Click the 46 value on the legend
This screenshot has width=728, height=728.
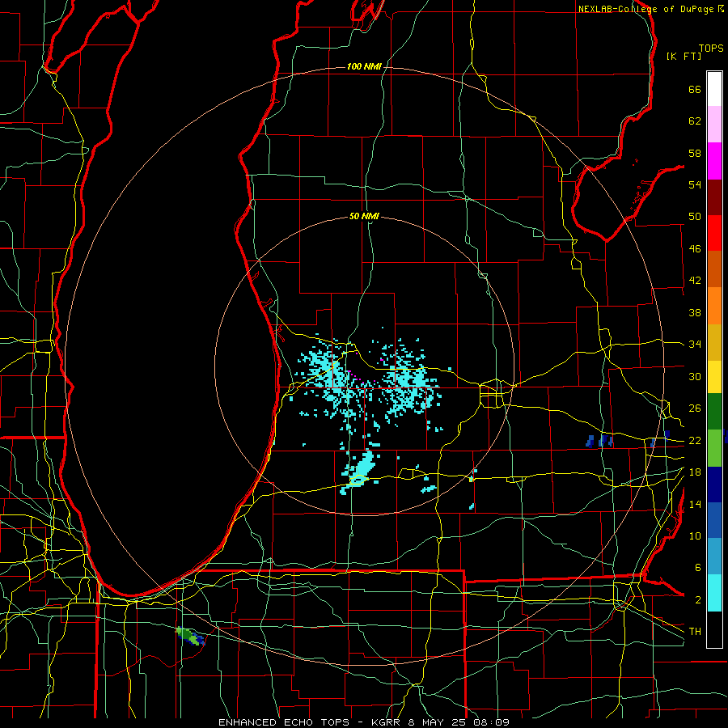[x=695, y=249]
